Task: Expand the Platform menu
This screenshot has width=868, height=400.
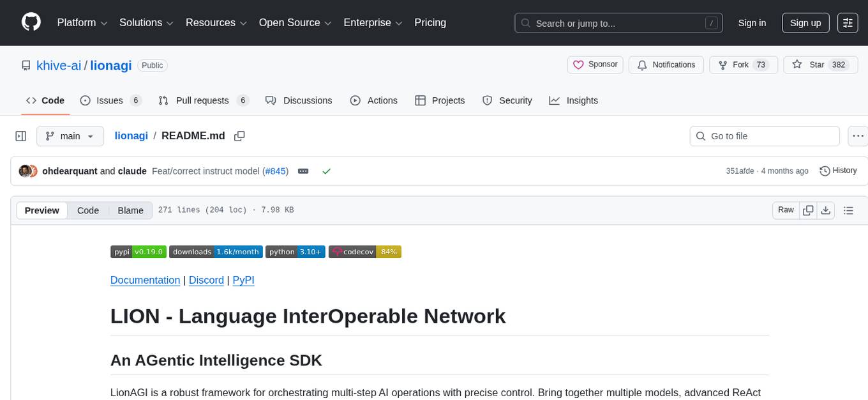Action: click(x=83, y=23)
